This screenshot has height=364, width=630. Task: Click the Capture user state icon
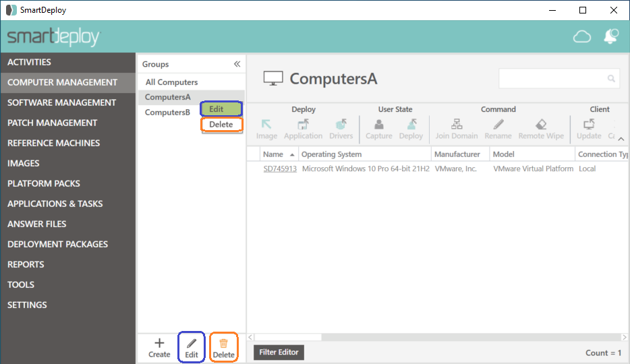pos(378,125)
